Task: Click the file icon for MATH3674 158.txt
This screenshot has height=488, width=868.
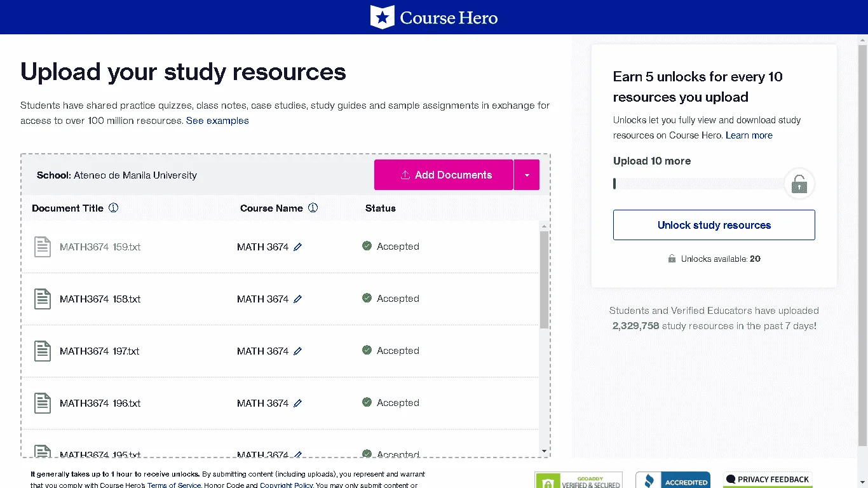Action: (x=43, y=299)
